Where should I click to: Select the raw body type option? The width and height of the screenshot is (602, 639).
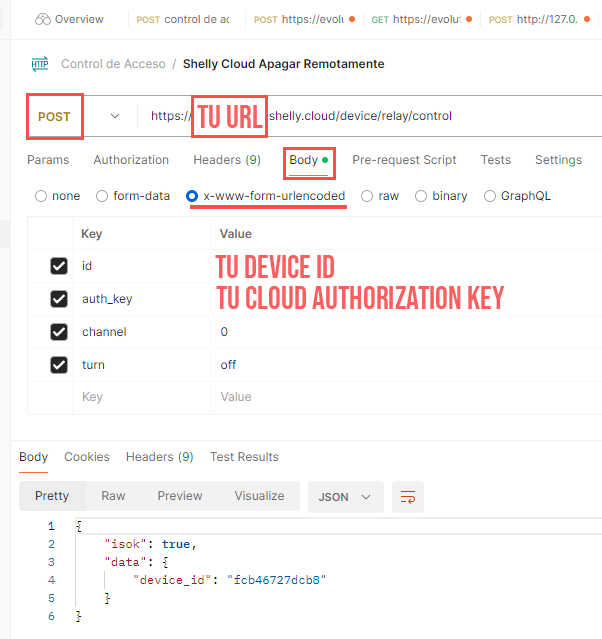pyautogui.click(x=368, y=196)
